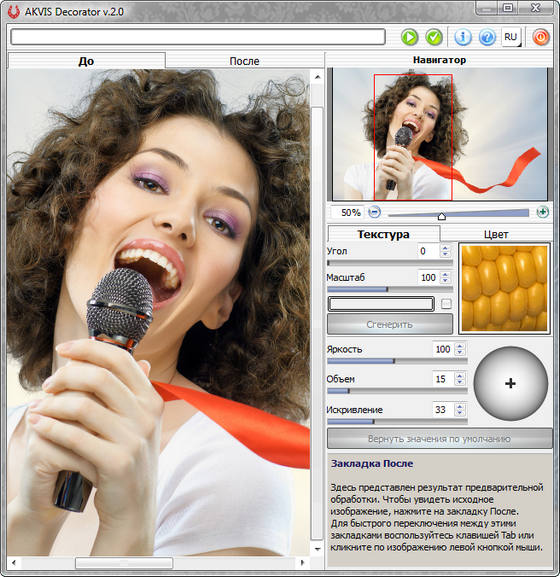Increase the Угол value with up arrow
Viewport: 560px width, 577px height.
(446, 248)
